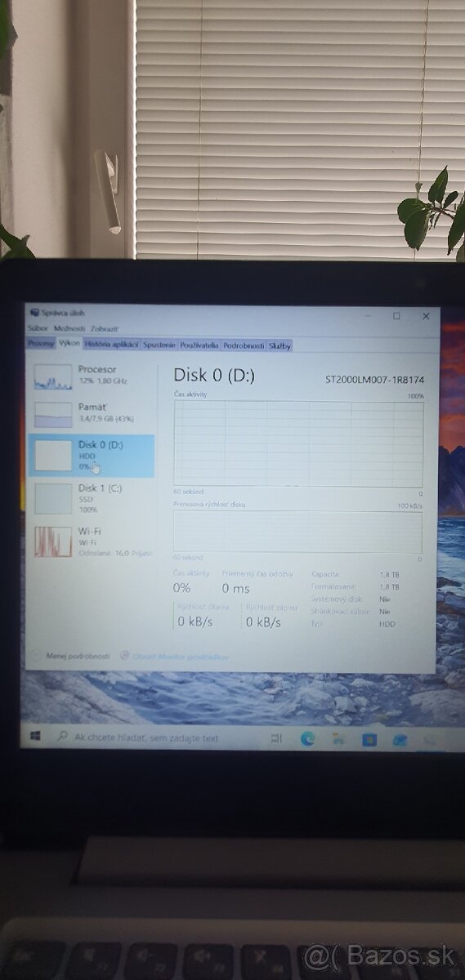Select Disk 1 (C:) SSD entry
The width and height of the screenshot is (465, 980).
92,498
